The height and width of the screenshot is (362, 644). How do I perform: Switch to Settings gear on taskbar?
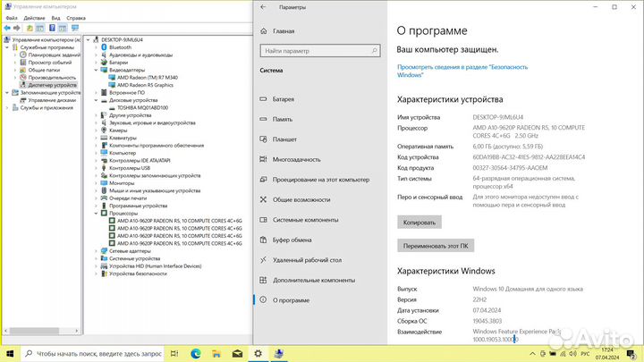pos(258,353)
